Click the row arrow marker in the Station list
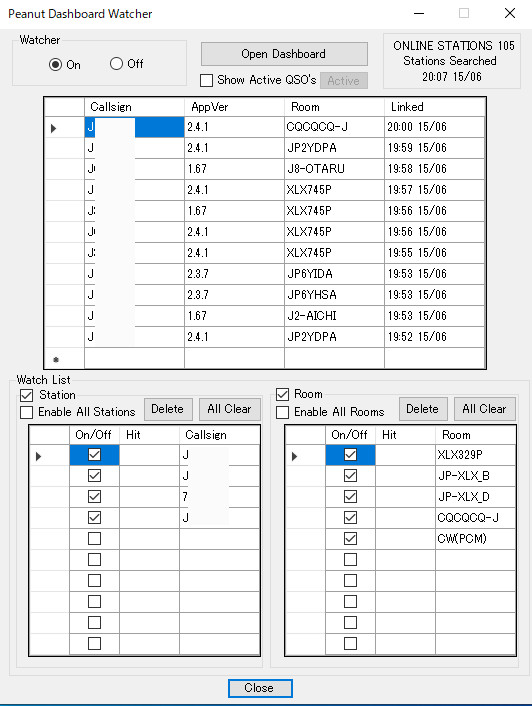The image size is (532, 706). (39, 456)
